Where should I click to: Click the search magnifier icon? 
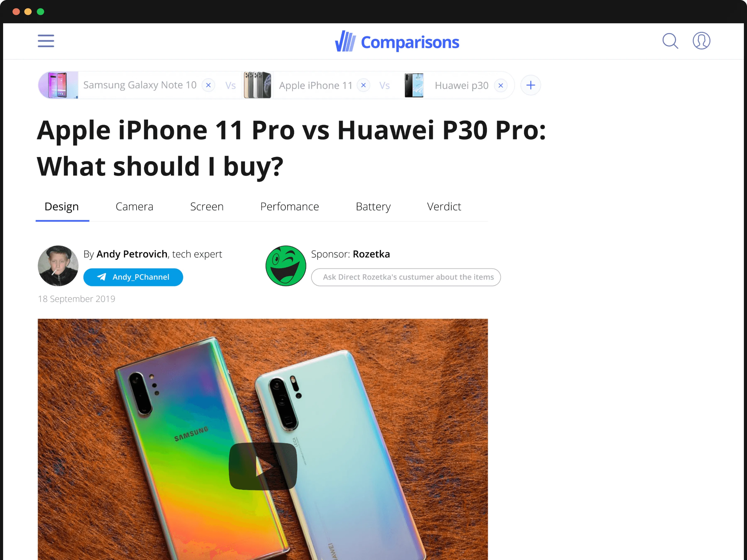[x=670, y=41]
